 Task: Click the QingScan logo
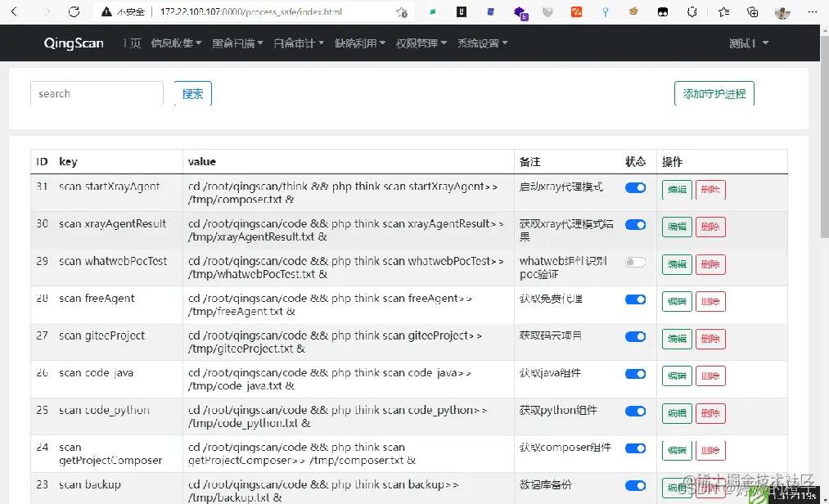pos(73,43)
